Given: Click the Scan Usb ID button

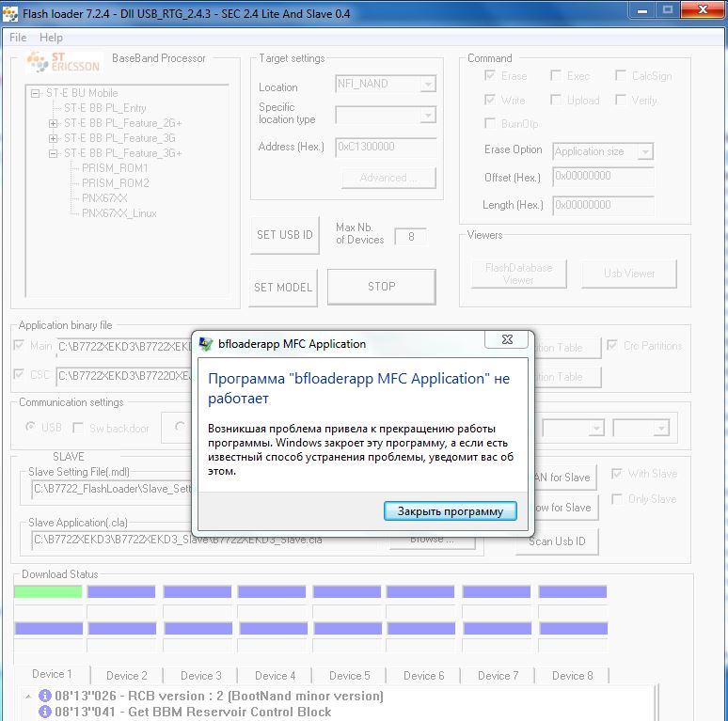Looking at the screenshot, I should click(x=557, y=541).
